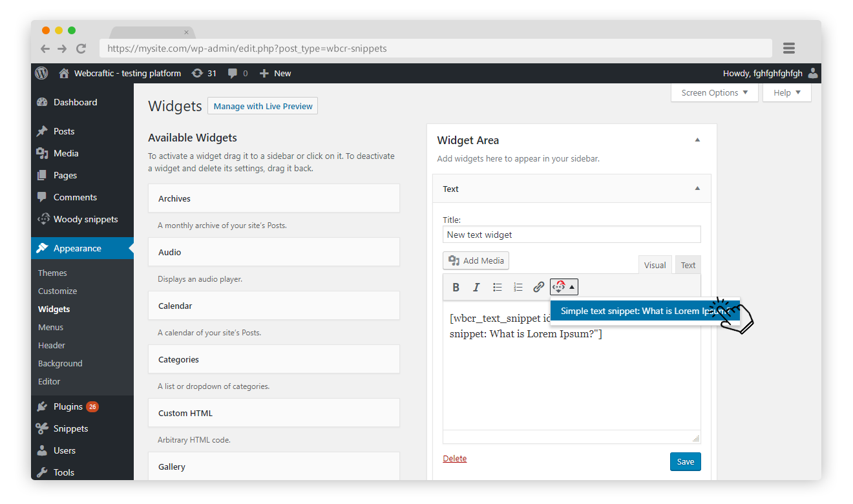853x504 pixels.
Task: Click the browser address bar
Action: point(436,48)
